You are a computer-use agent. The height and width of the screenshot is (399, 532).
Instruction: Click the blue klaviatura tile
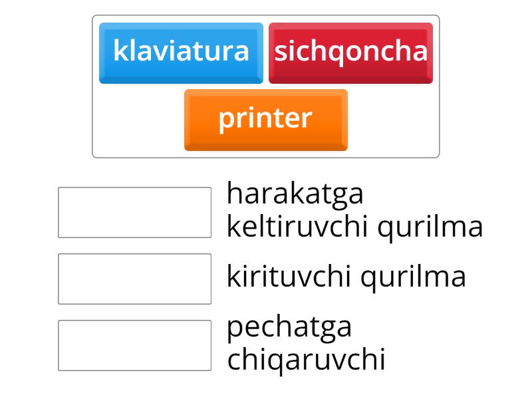[x=181, y=53]
